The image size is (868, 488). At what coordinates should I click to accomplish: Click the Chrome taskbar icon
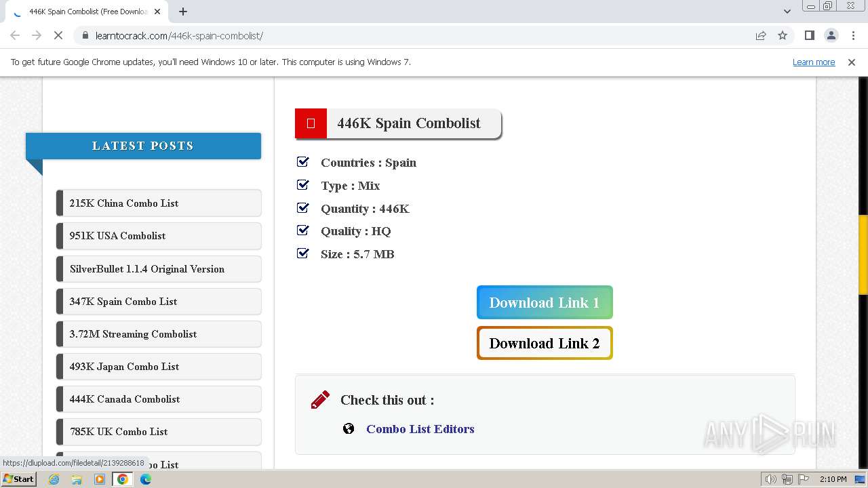tap(123, 479)
